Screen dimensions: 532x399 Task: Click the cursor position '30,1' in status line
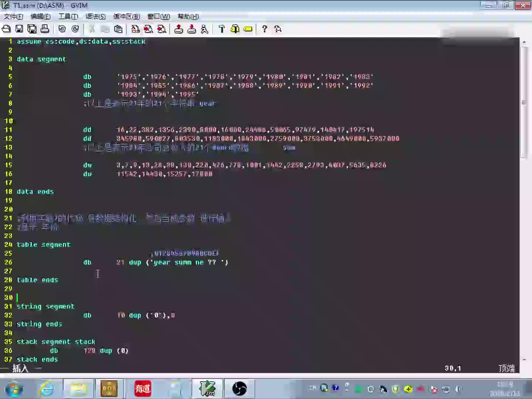453,368
